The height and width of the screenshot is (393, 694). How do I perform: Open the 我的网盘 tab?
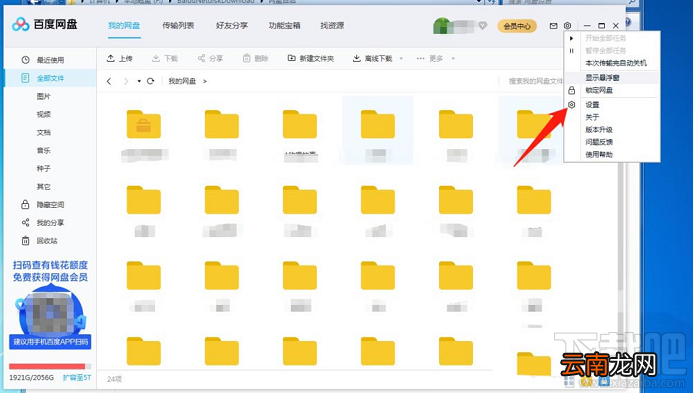pos(124,26)
